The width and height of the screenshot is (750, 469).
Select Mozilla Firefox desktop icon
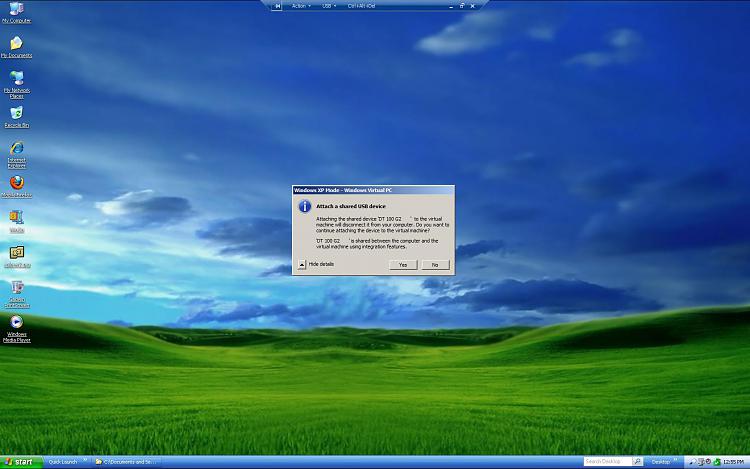click(16, 186)
